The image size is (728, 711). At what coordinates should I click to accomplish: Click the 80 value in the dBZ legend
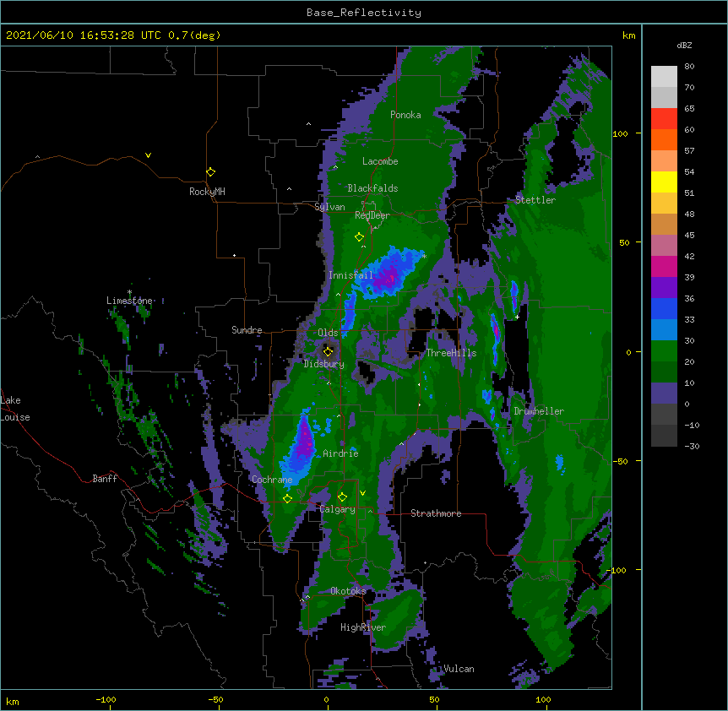click(x=689, y=67)
